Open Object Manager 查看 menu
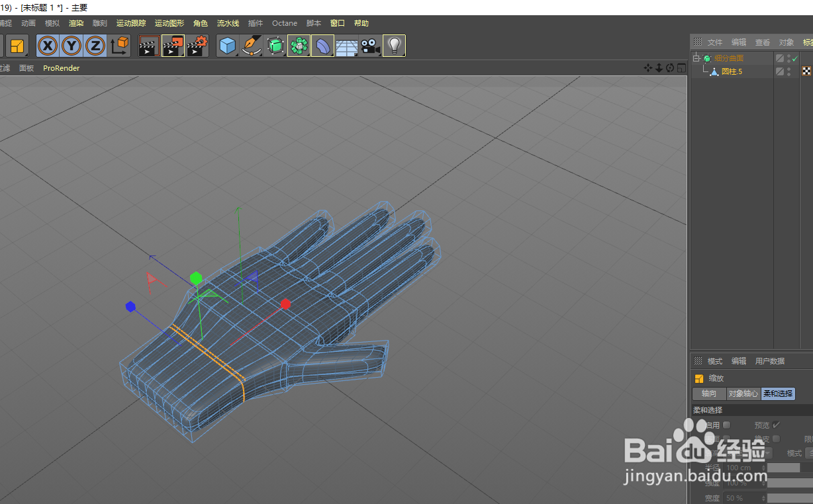Viewport: 813px width, 504px height. (x=763, y=42)
